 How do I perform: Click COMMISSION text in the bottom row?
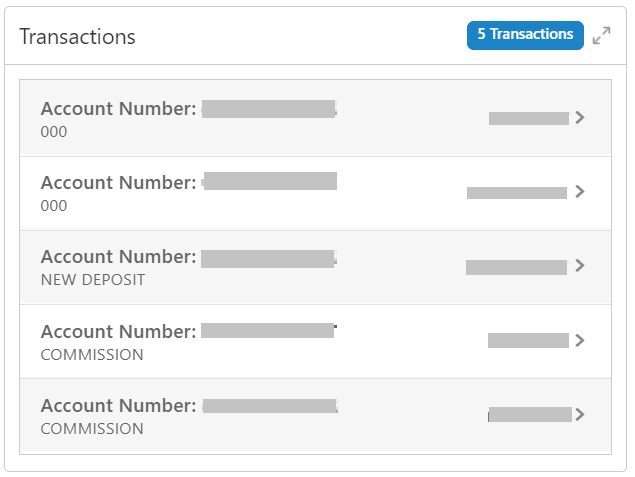(92, 429)
